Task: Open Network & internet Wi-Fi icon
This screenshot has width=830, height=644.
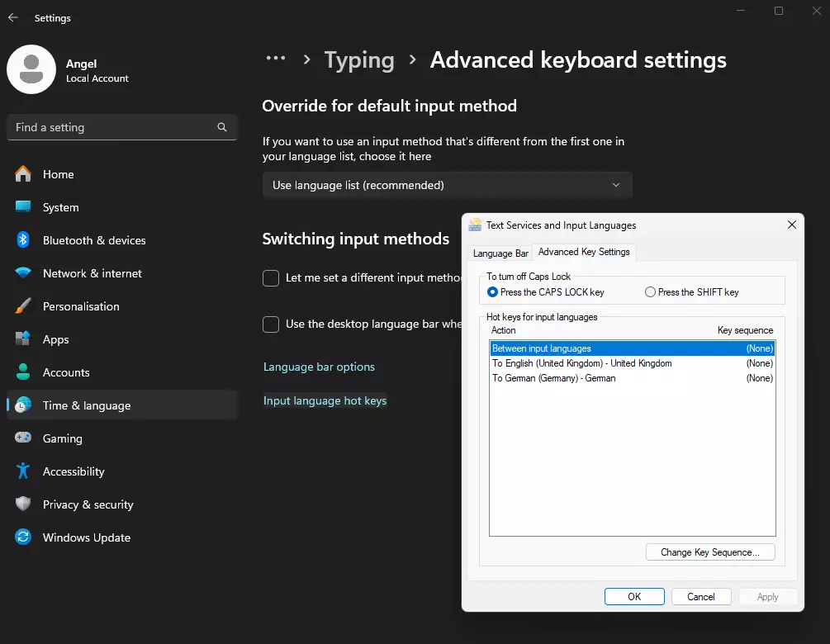Action: tap(23, 273)
